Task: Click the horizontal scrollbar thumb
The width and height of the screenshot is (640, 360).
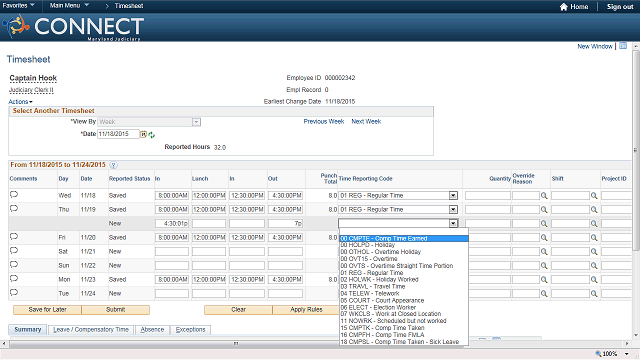Action: [x=236, y=344]
